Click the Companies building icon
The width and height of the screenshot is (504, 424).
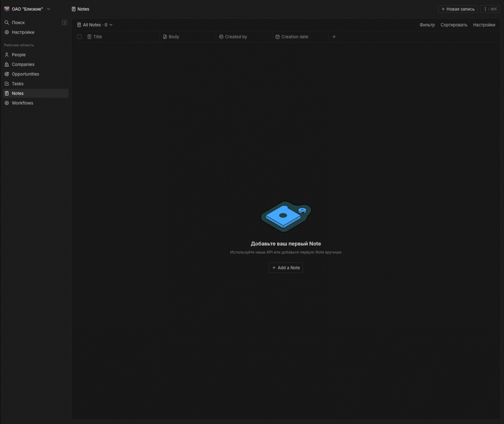7,65
